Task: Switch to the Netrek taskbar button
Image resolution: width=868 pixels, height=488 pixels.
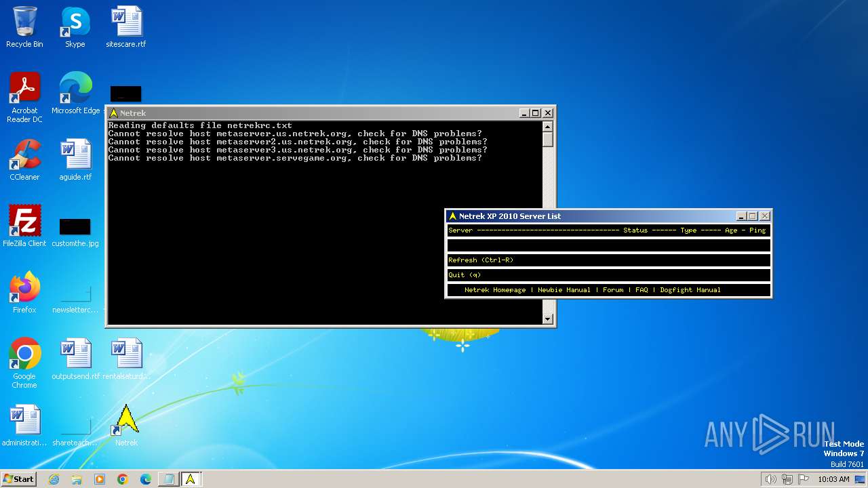Action: [x=191, y=479]
